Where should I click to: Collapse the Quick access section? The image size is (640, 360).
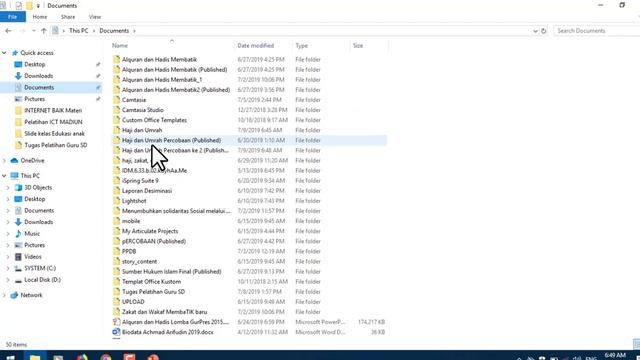pos(4,53)
